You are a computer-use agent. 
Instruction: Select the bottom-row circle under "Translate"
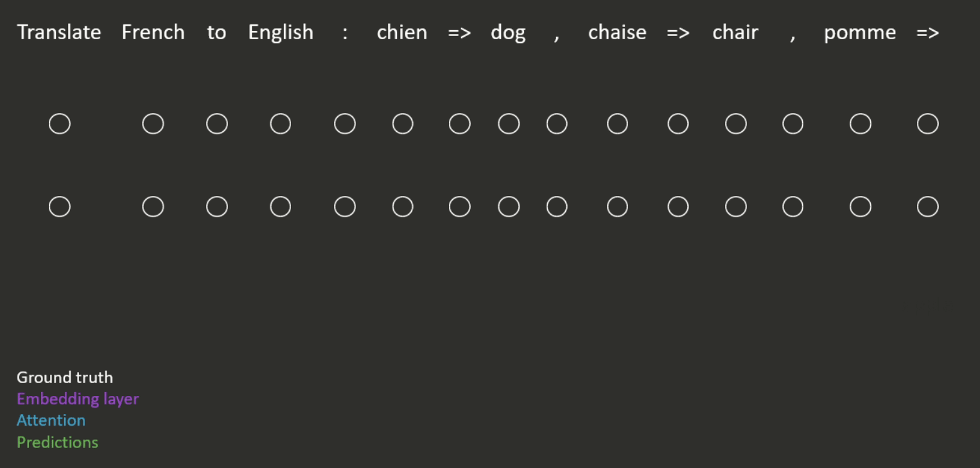coord(60,207)
